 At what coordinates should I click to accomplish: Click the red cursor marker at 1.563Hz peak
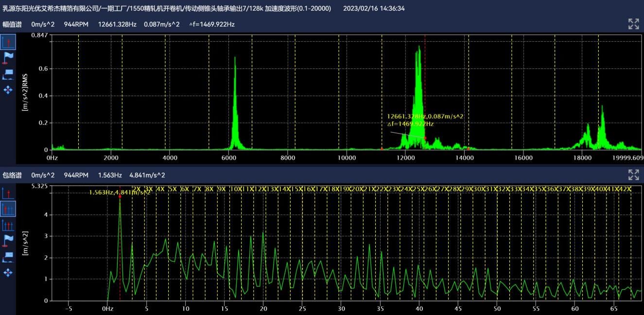(x=120, y=197)
